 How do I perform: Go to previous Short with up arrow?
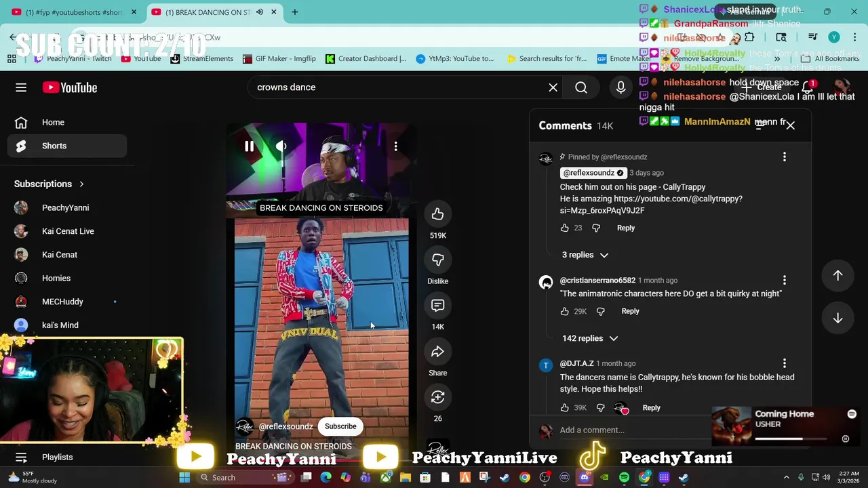pyautogui.click(x=837, y=276)
